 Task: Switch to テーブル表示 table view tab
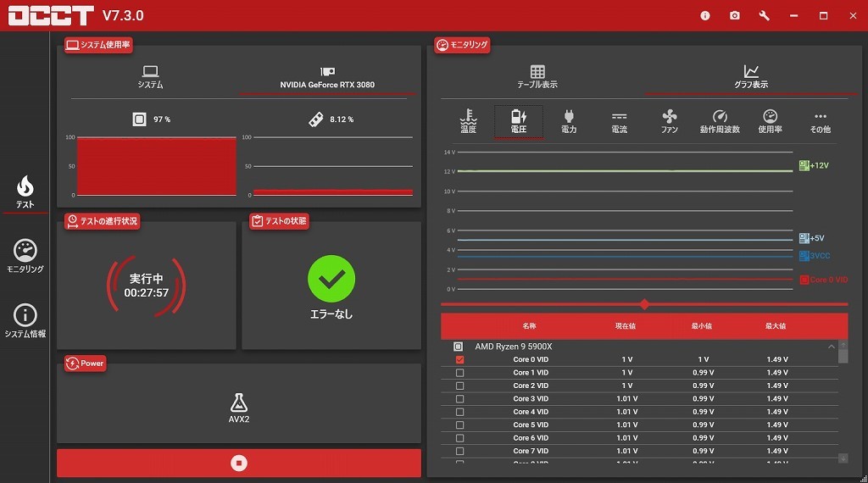537,77
